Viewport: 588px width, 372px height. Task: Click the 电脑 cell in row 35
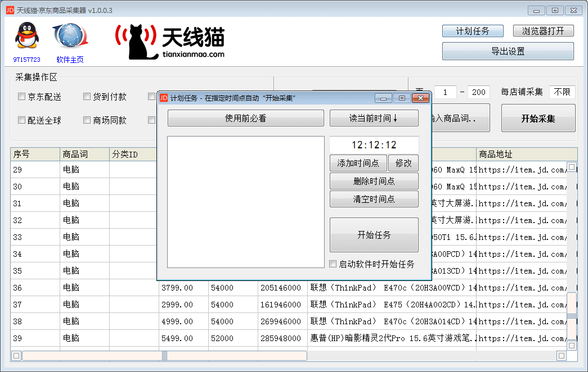click(x=85, y=271)
